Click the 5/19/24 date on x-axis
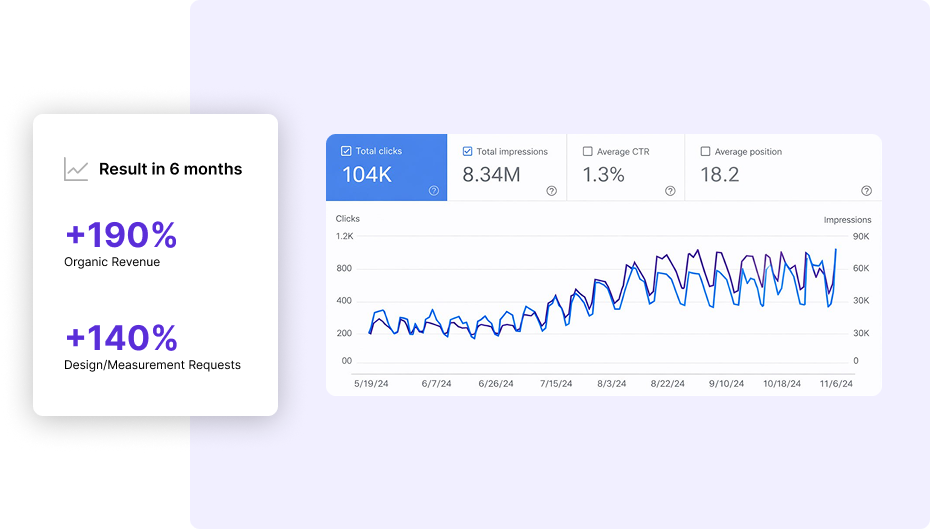The width and height of the screenshot is (930, 529). point(371,383)
